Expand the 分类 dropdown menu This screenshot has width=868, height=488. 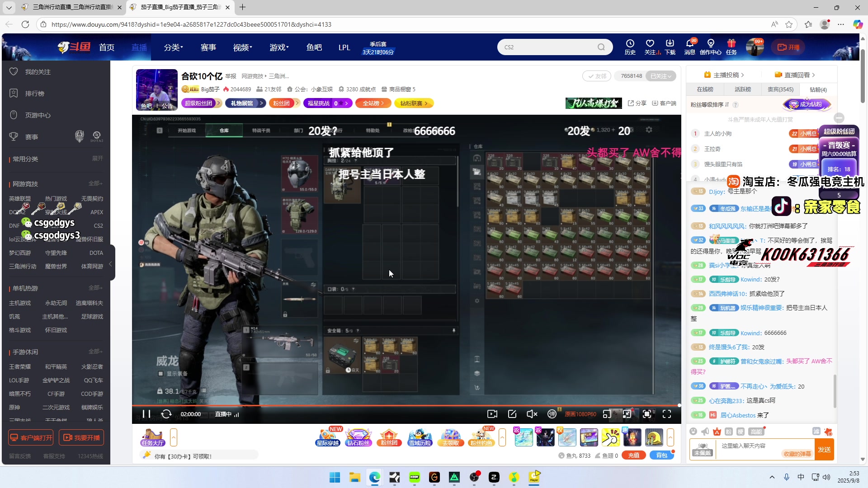click(x=173, y=47)
